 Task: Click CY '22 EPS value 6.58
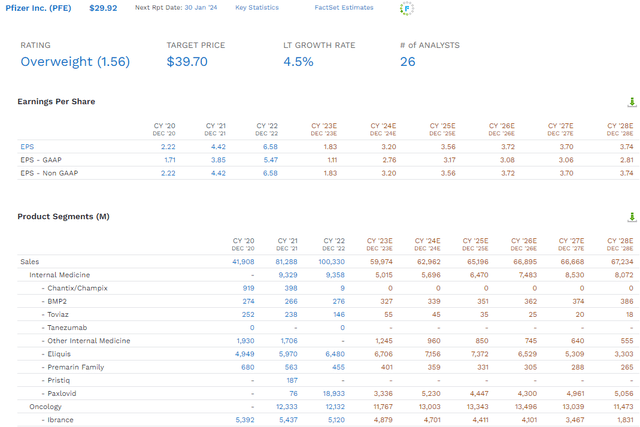270,147
